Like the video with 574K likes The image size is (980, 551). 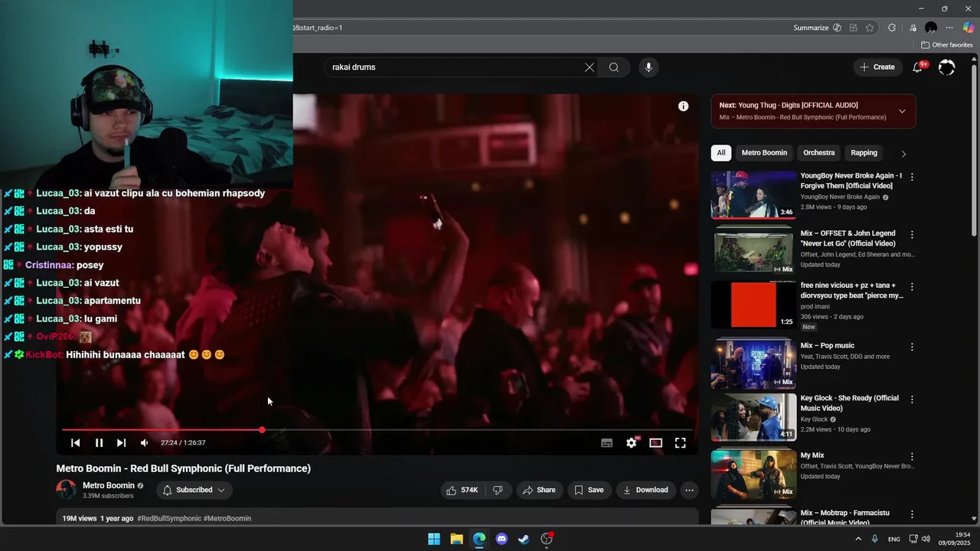pyautogui.click(x=462, y=490)
